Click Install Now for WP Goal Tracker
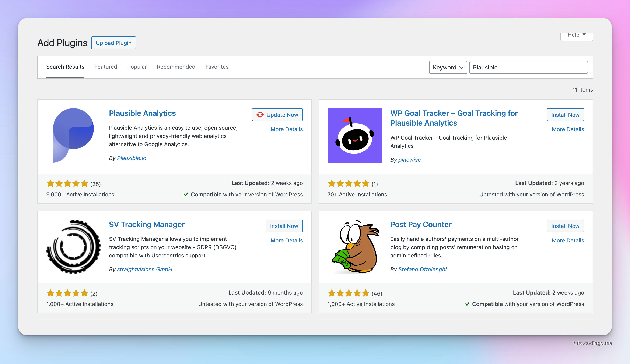 565,115
